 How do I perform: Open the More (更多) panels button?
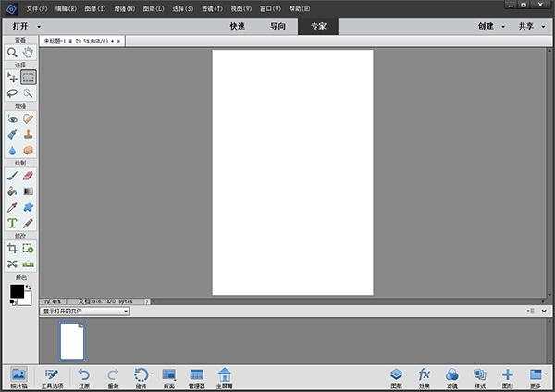click(536, 378)
